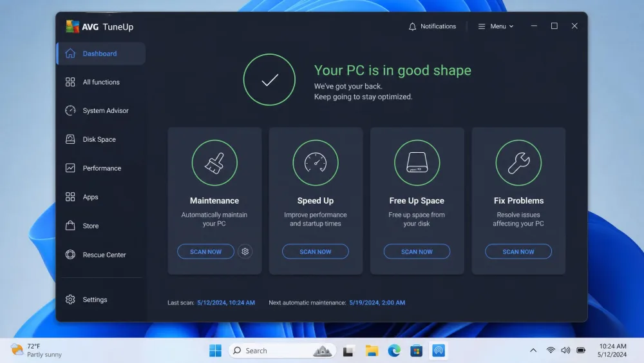Open All functions in sidebar

101,82
